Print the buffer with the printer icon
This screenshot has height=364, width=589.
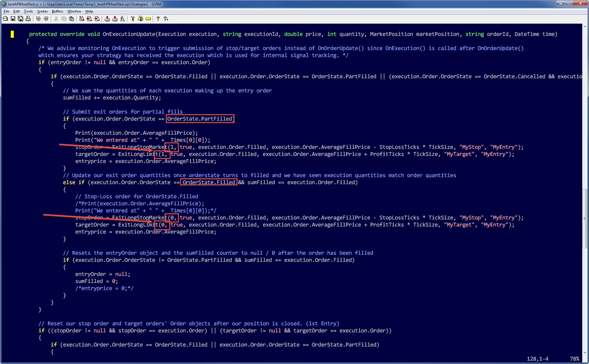[x=28, y=19]
